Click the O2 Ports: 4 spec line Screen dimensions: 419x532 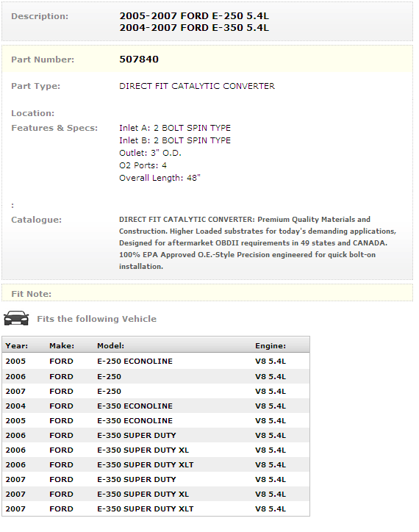[x=143, y=165]
